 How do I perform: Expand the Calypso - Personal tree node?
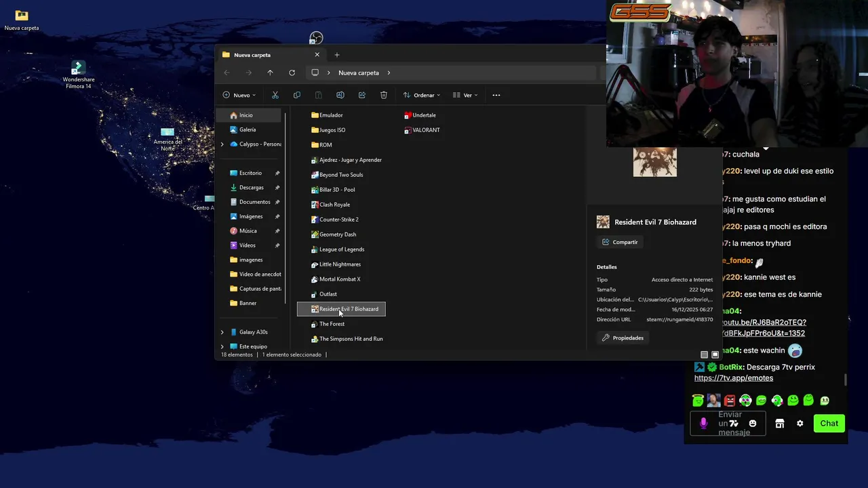pos(222,144)
